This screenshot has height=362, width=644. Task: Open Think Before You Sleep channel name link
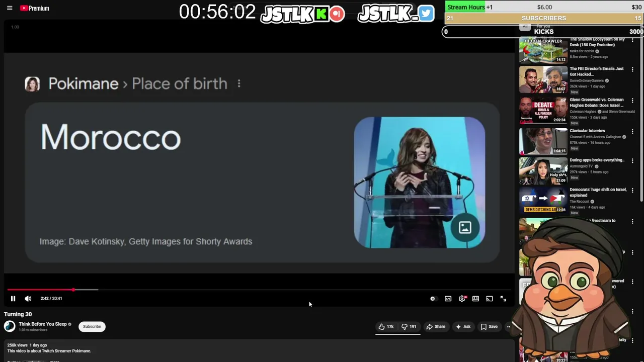[43, 324]
